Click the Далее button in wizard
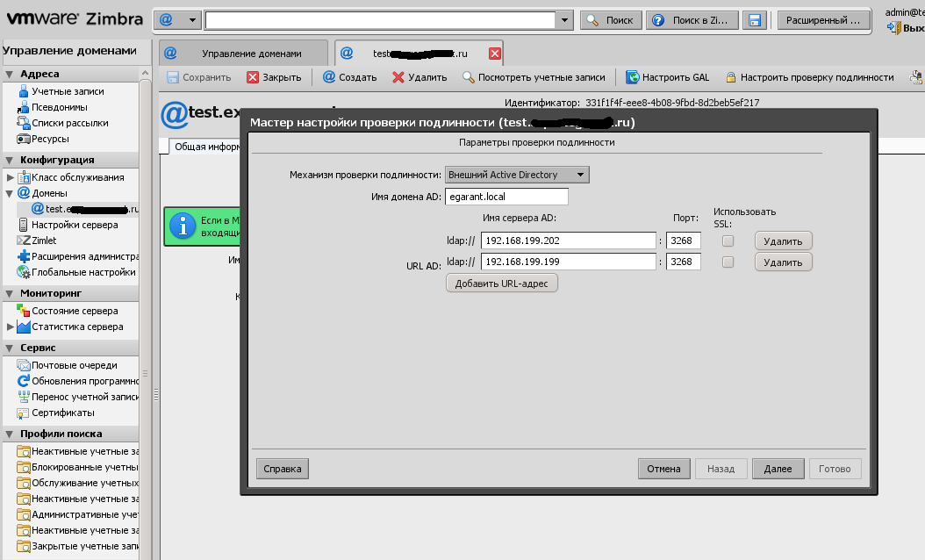The width and height of the screenshot is (925, 560). click(778, 469)
